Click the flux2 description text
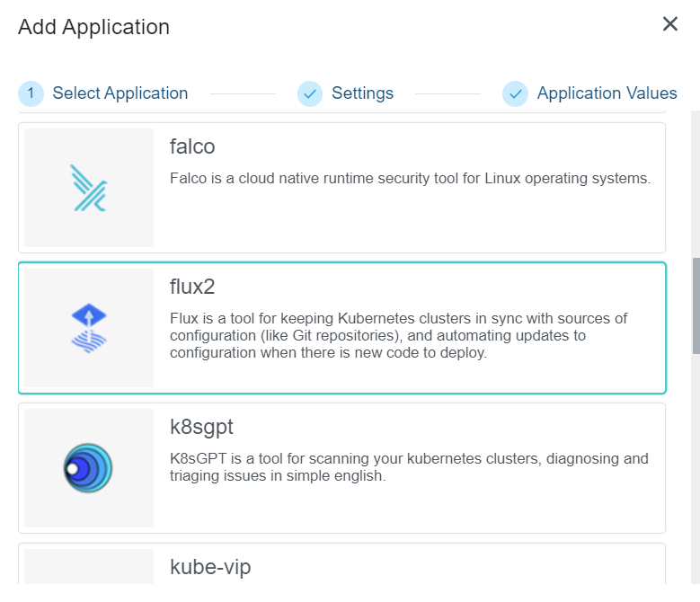The height and width of the screenshot is (602, 700). (398, 335)
